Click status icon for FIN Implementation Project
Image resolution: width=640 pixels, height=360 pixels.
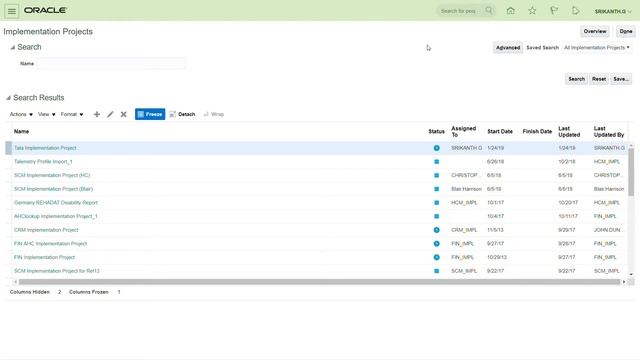tap(436, 257)
